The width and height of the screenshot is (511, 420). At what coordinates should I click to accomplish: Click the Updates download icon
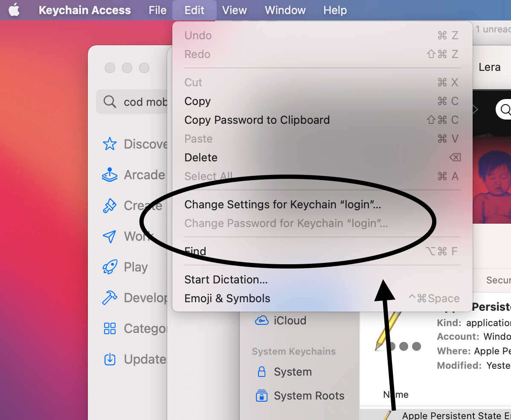(110, 359)
